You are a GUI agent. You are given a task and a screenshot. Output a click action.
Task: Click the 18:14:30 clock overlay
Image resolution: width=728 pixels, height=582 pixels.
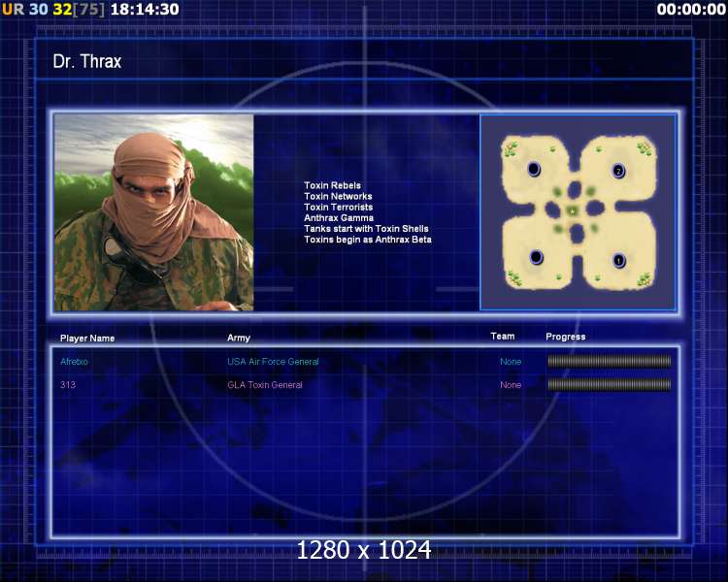coord(145,10)
